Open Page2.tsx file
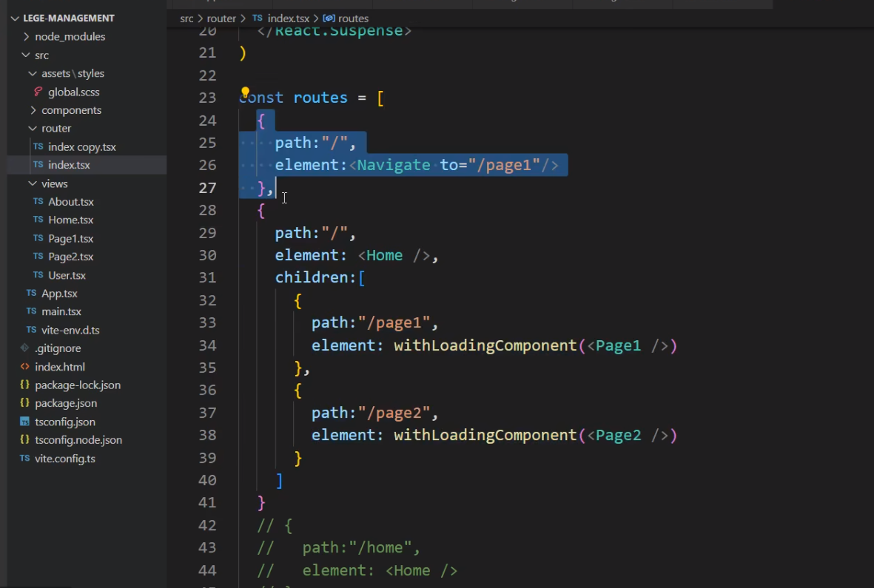This screenshot has height=588, width=874. tap(71, 257)
